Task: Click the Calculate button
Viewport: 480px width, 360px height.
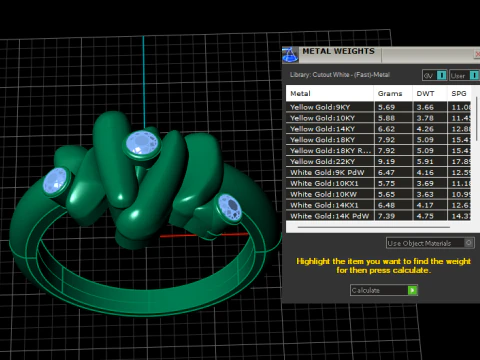Action: click(384, 290)
